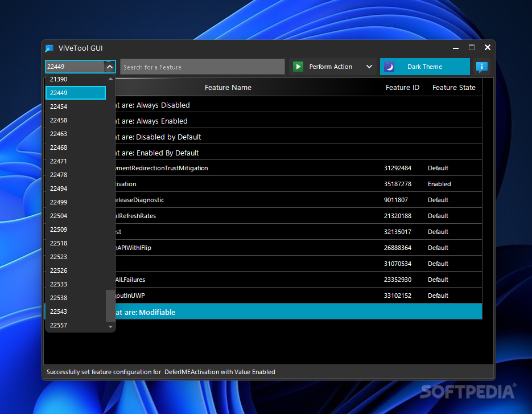Pick build 22478 in the dropdown
The image size is (532, 414).
click(x=76, y=175)
